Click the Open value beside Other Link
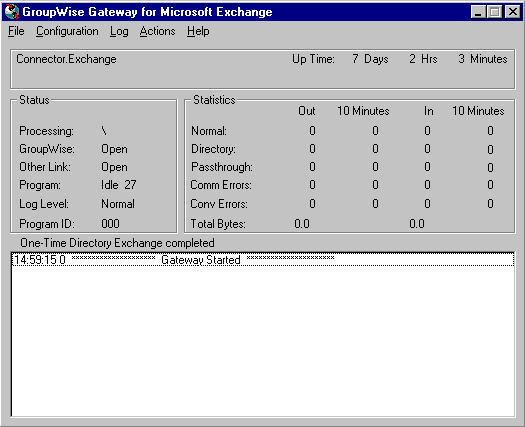 click(x=114, y=167)
